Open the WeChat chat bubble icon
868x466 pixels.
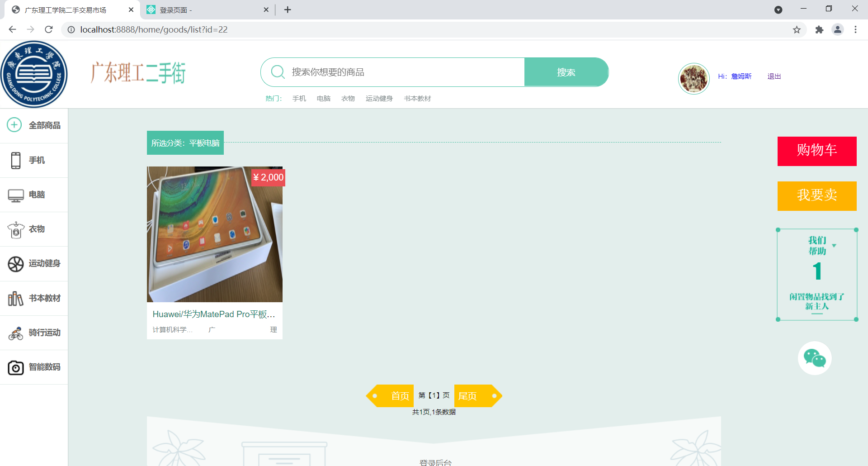tap(815, 358)
